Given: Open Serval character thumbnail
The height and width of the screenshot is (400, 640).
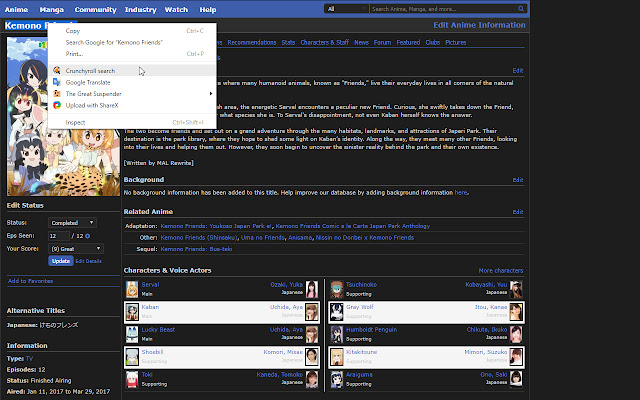Looking at the screenshot, I should point(132,289).
